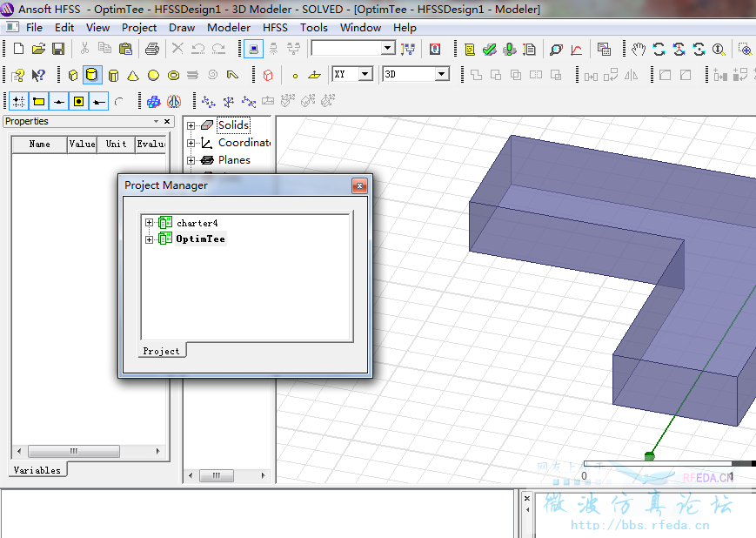Select the Draw point tool
756x538 pixels.
tap(295, 75)
